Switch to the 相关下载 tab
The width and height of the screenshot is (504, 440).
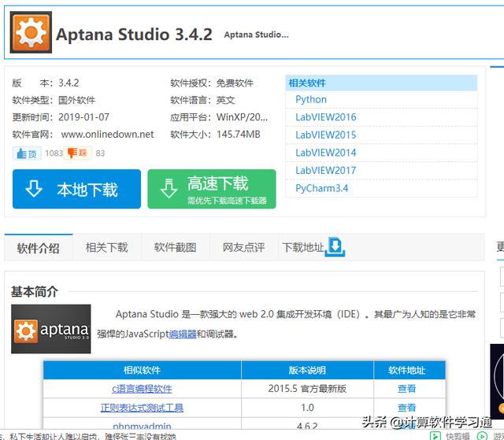[107, 248]
